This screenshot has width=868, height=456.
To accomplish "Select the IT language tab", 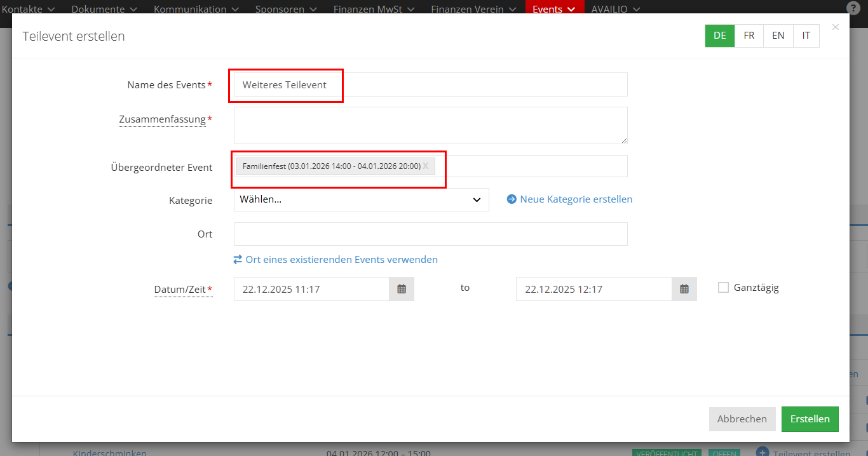I will (806, 36).
